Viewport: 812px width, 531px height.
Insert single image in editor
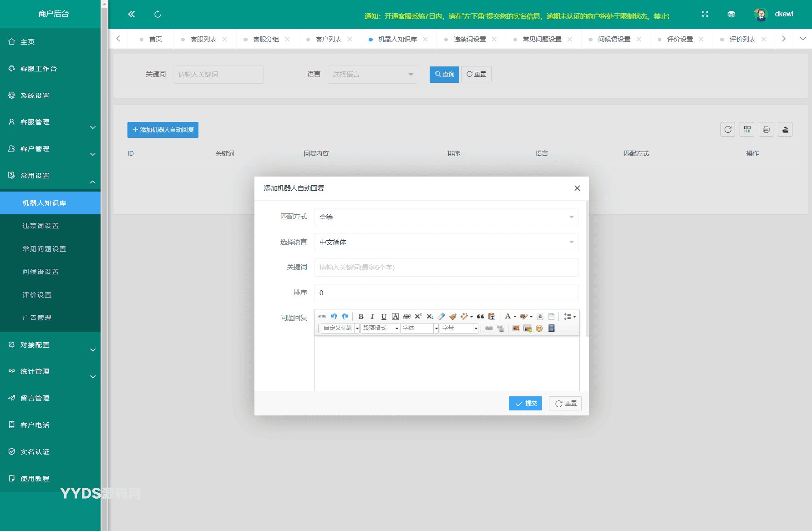tap(516, 328)
